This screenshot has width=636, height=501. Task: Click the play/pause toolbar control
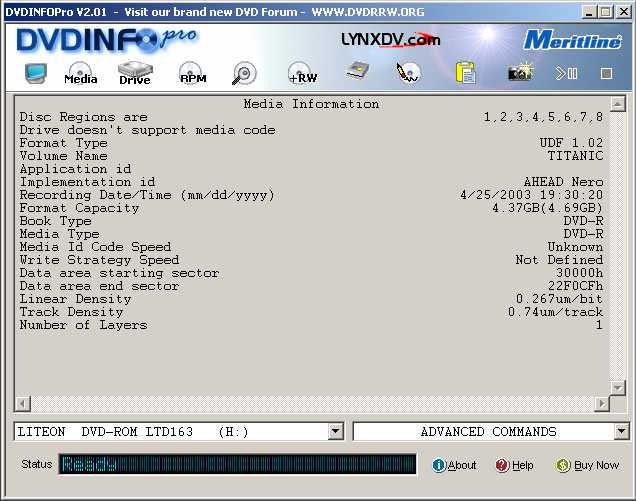(566, 73)
